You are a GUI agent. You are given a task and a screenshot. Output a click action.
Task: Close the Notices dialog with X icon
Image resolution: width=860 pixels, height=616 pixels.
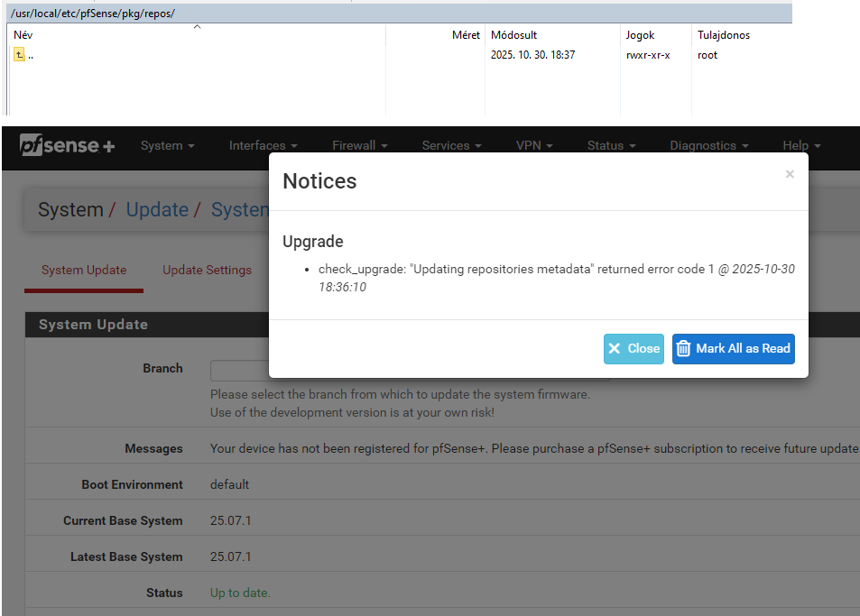point(790,174)
